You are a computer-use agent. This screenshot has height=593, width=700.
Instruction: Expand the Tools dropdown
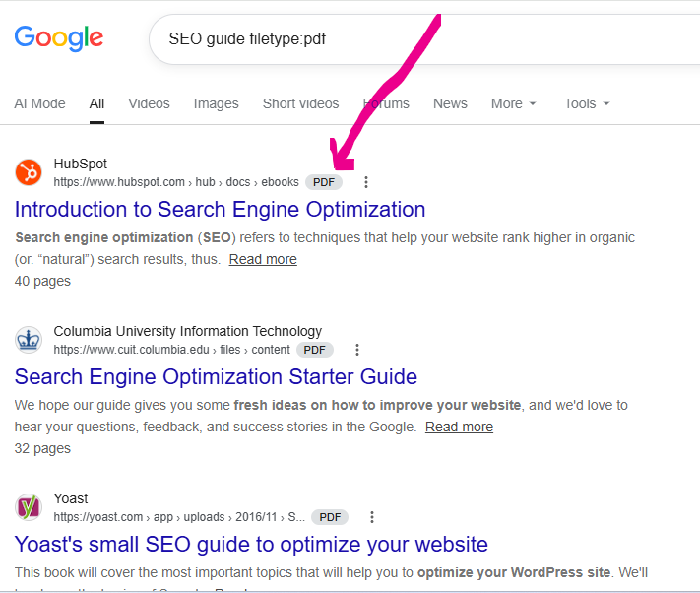[x=587, y=103]
